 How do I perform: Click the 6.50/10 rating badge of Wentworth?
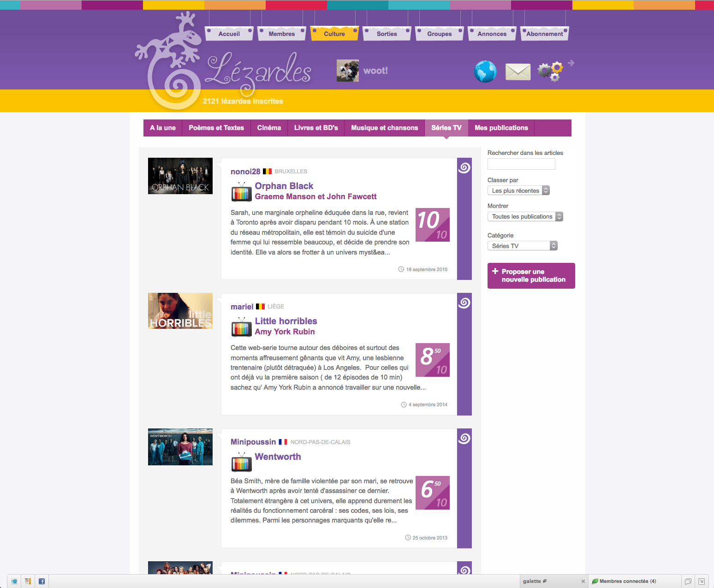pos(433,493)
